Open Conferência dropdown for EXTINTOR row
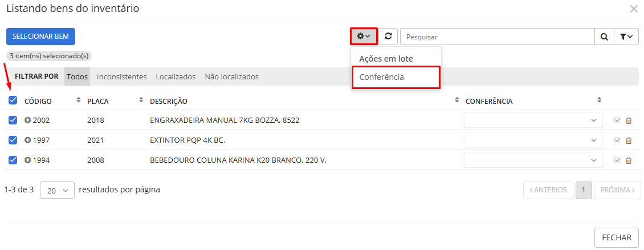 [533, 140]
